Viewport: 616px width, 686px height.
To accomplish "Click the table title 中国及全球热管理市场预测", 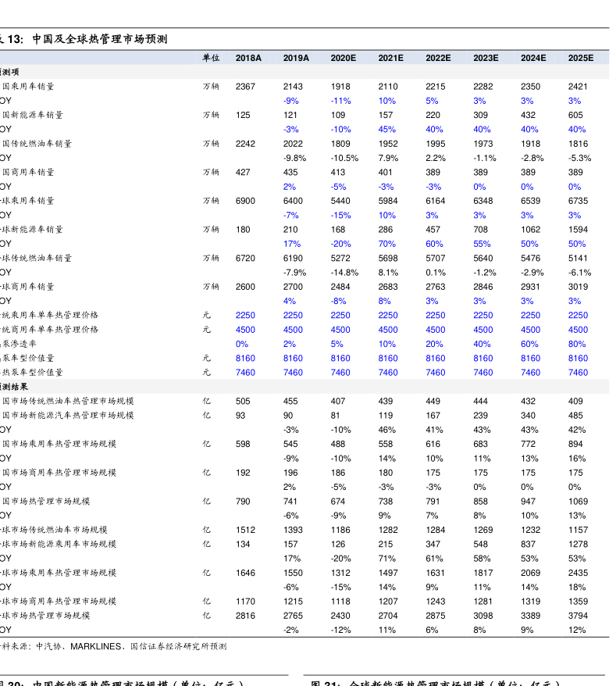I will point(99,39).
